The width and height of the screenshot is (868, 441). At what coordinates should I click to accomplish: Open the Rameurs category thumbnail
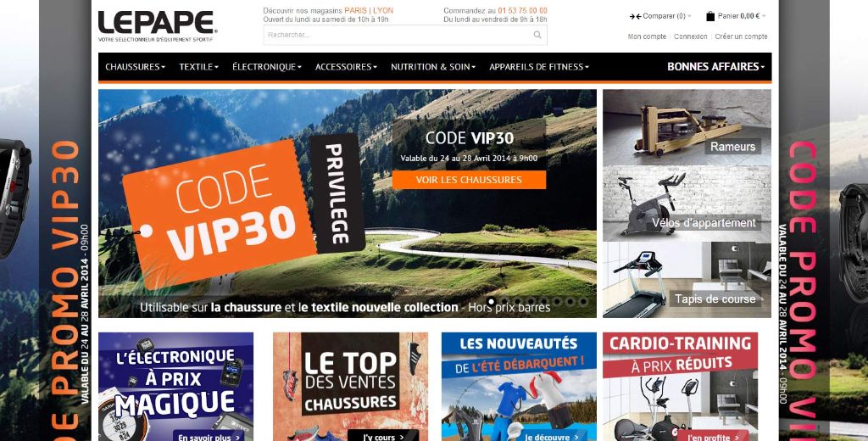coord(687,127)
